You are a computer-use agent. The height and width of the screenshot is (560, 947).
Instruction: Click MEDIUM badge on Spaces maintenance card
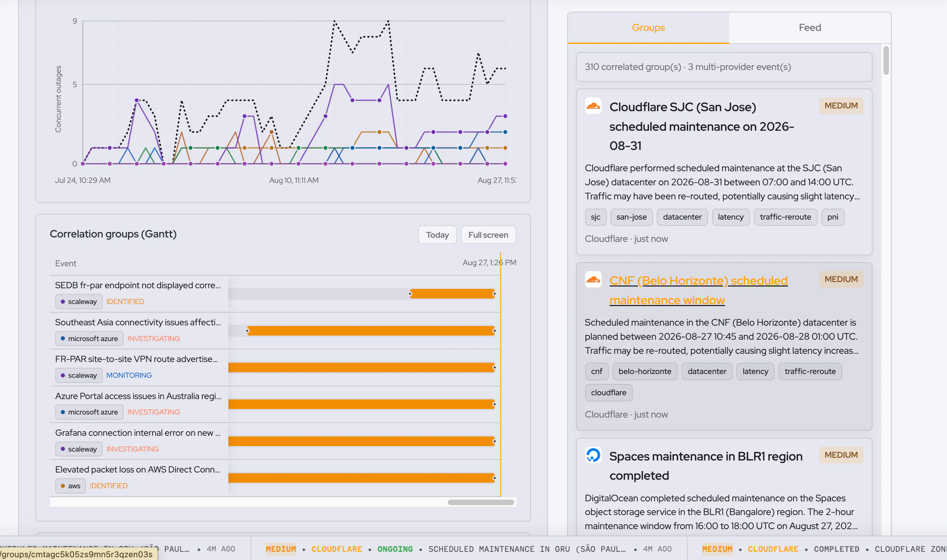coord(841,455)
